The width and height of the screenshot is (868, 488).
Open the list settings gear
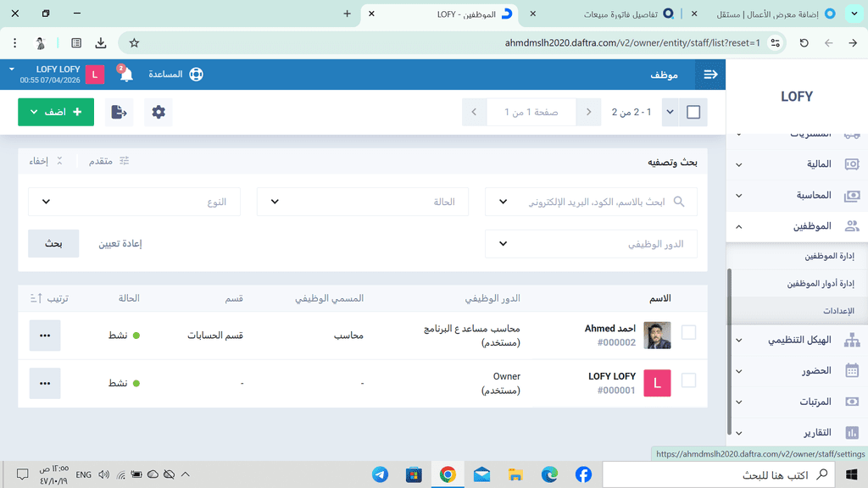pyautogui.click(x=159, y=112)
